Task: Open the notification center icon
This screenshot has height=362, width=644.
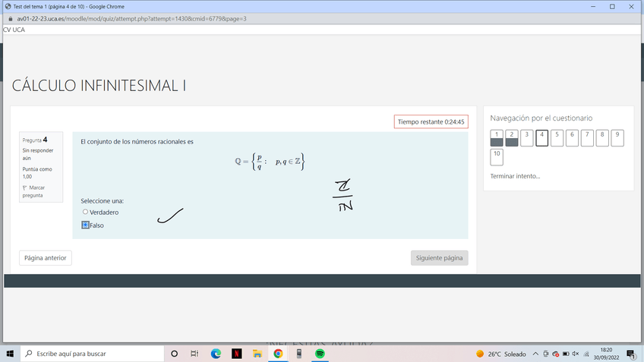Action: tap(631, 354)
